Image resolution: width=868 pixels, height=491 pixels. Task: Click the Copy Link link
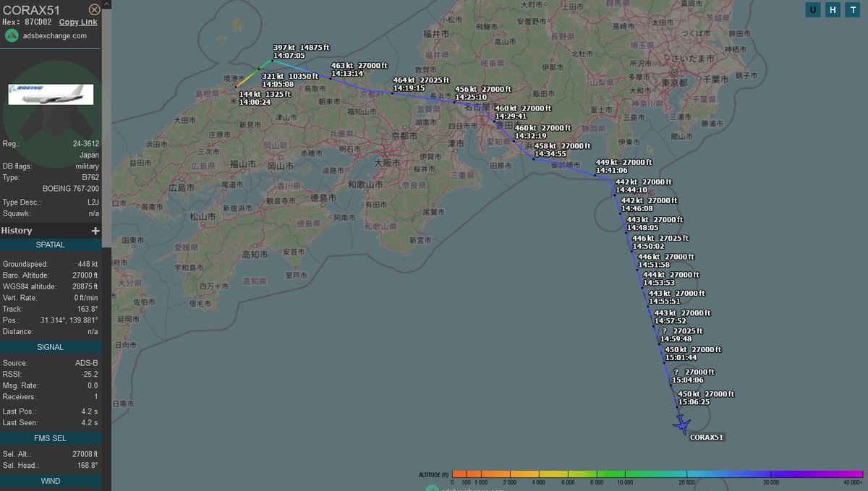pos(77,22)
